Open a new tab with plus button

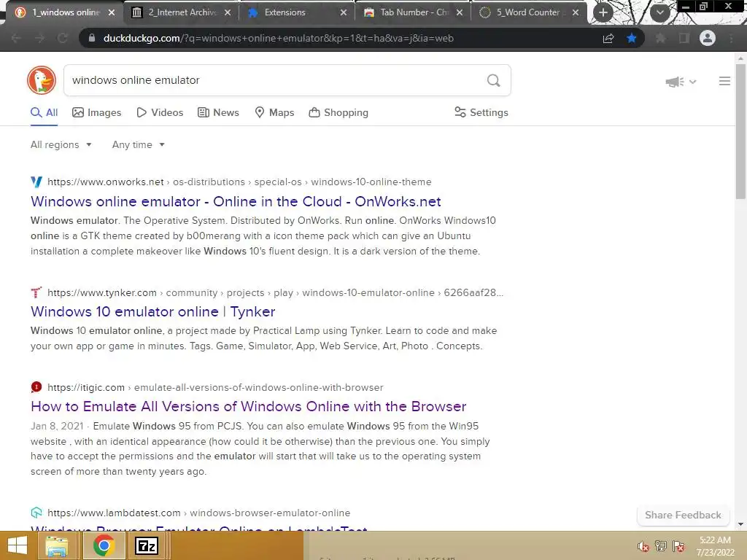(603, 12)
